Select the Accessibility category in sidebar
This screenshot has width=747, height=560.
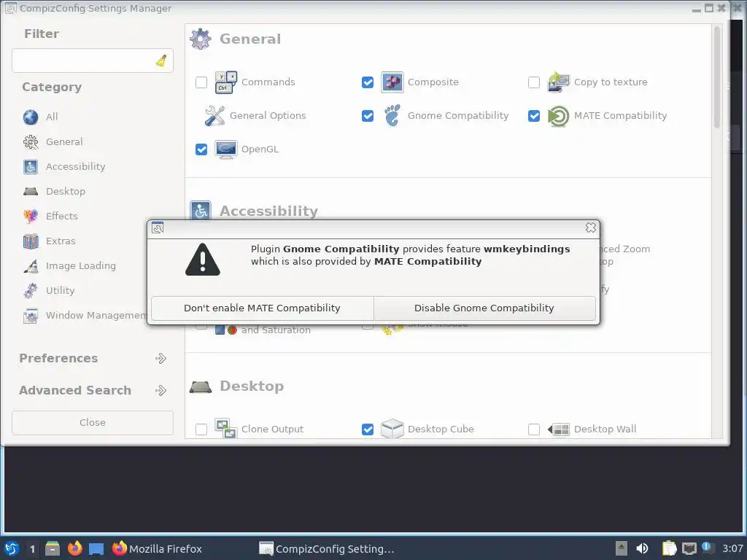[x=75, y=166]
